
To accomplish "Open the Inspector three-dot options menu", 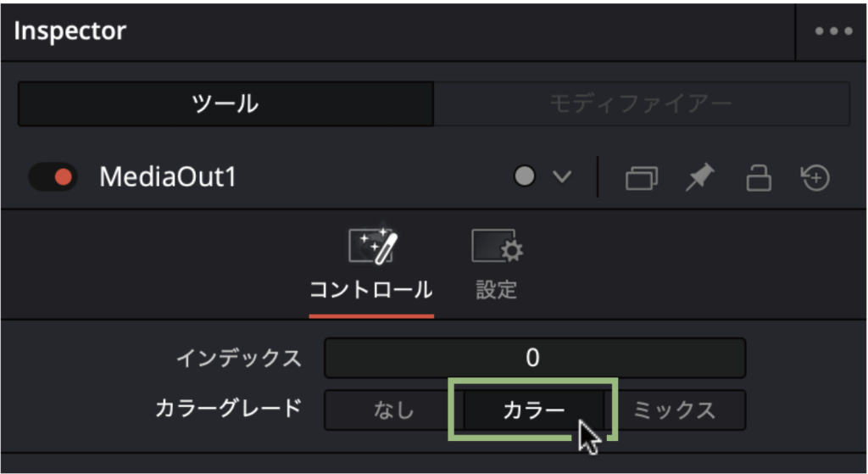I will point(832,31).
